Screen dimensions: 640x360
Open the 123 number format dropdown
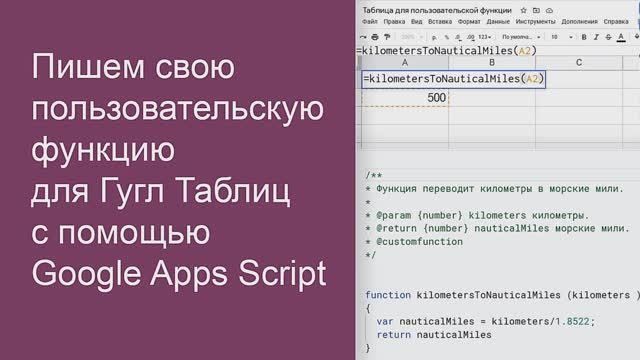click(x=484, y=37)
